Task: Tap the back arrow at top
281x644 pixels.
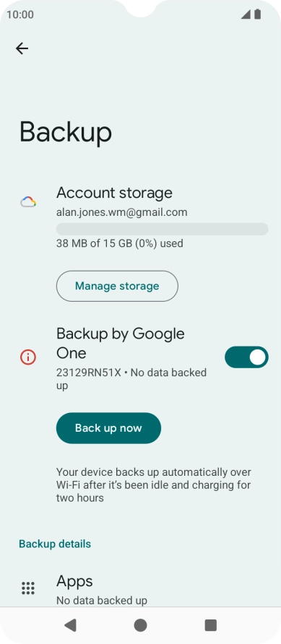Action: 22,48
